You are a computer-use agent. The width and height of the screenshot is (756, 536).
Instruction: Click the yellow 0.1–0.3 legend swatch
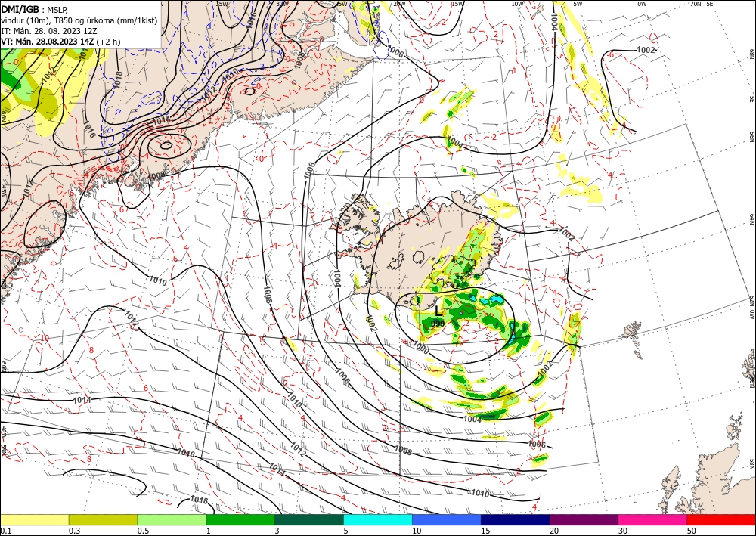point(34,519)
